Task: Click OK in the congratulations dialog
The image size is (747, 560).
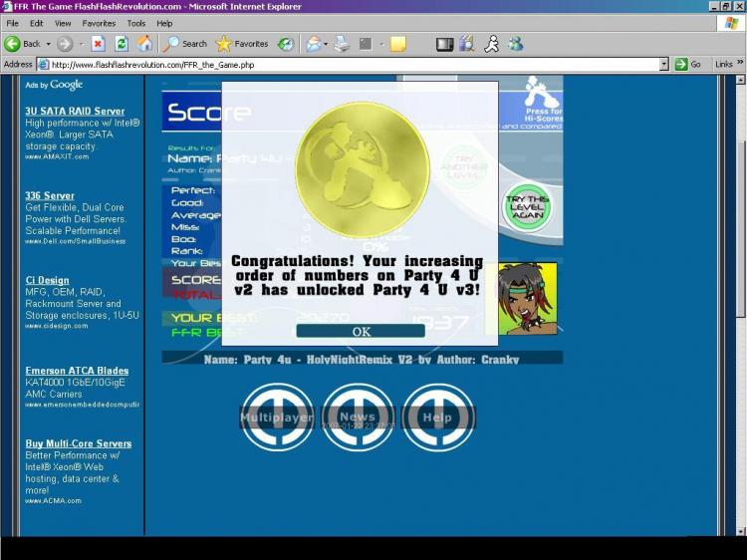Action: [361, 331]
